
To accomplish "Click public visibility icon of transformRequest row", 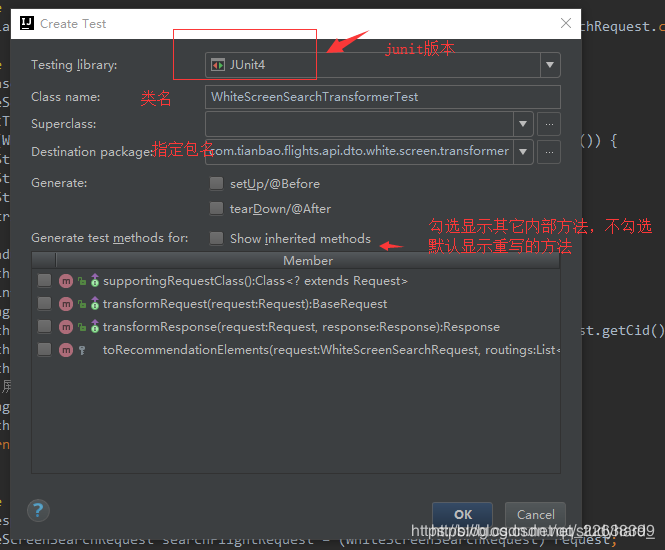I will [x=82, y=304].
